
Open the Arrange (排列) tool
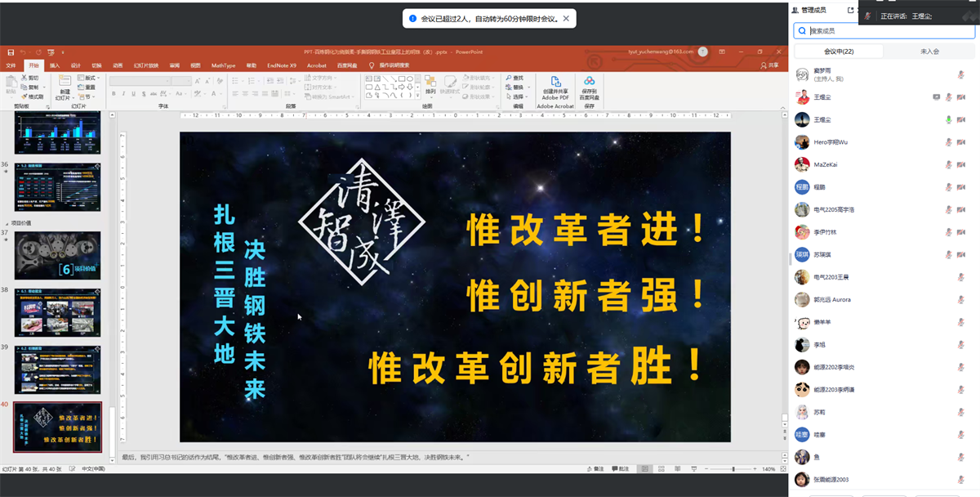[430, 84]
